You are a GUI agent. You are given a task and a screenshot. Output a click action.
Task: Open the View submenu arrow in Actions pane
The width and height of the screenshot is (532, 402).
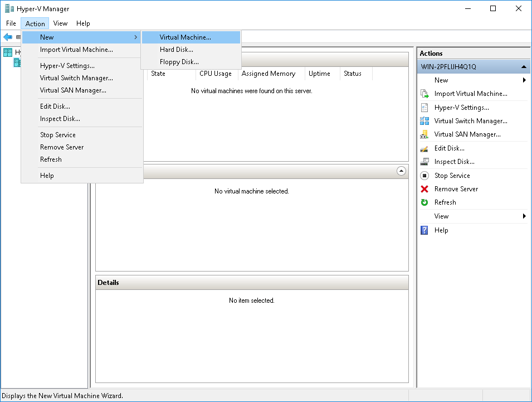click(523, 215)
